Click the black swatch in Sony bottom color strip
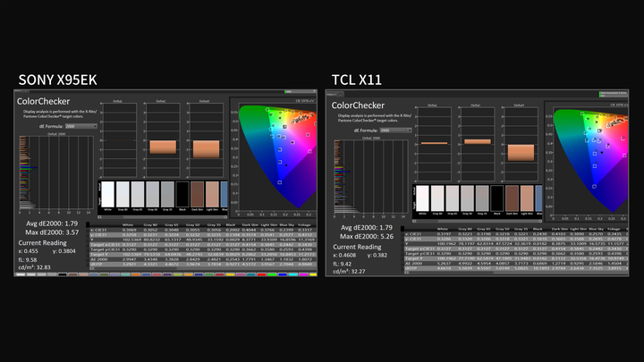This screenshot has width=644, height=362. [63, 274]
